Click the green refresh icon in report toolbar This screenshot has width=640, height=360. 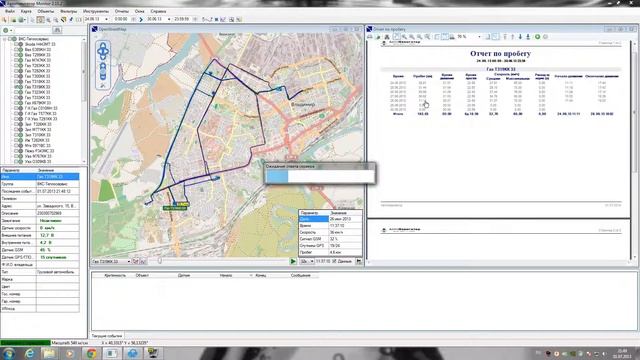pos(538,37)
